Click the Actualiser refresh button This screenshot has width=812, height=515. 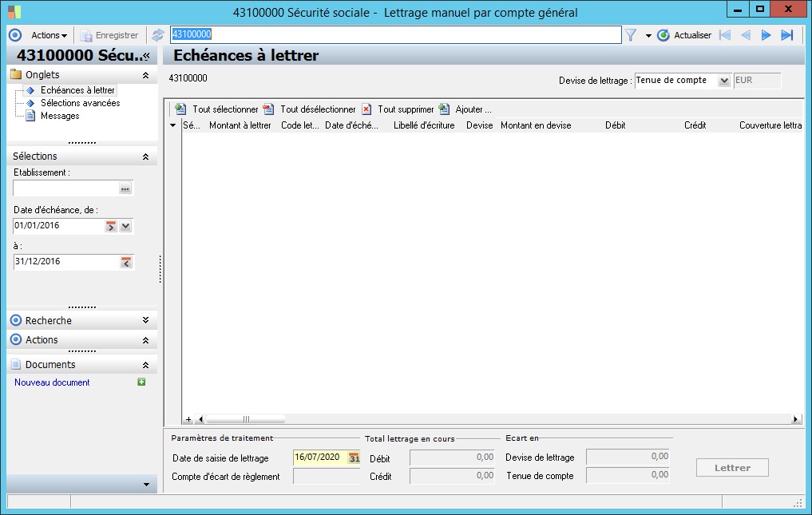684,35
